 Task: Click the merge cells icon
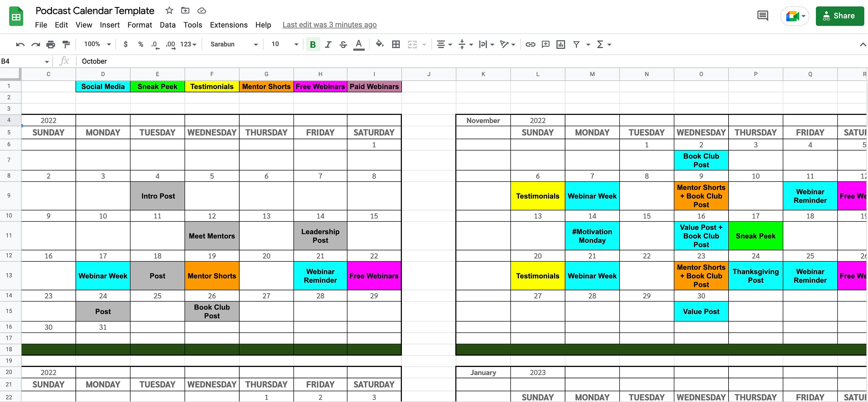412,45
